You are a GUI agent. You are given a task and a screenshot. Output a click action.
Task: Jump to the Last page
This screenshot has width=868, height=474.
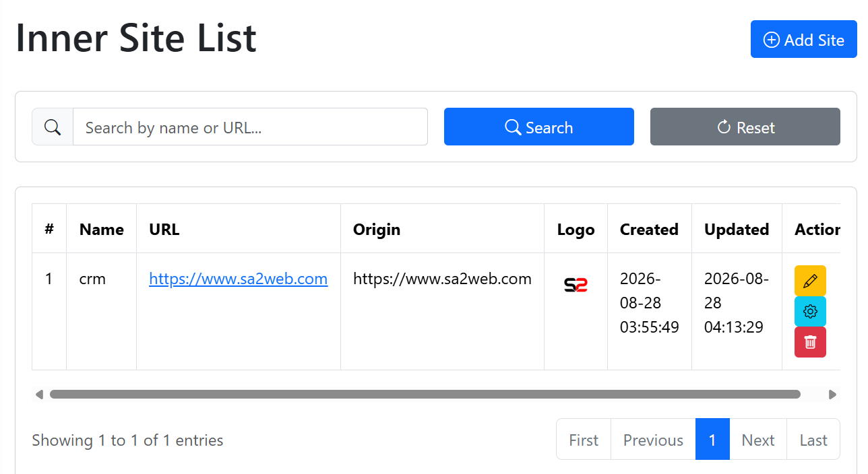(813, 440)
